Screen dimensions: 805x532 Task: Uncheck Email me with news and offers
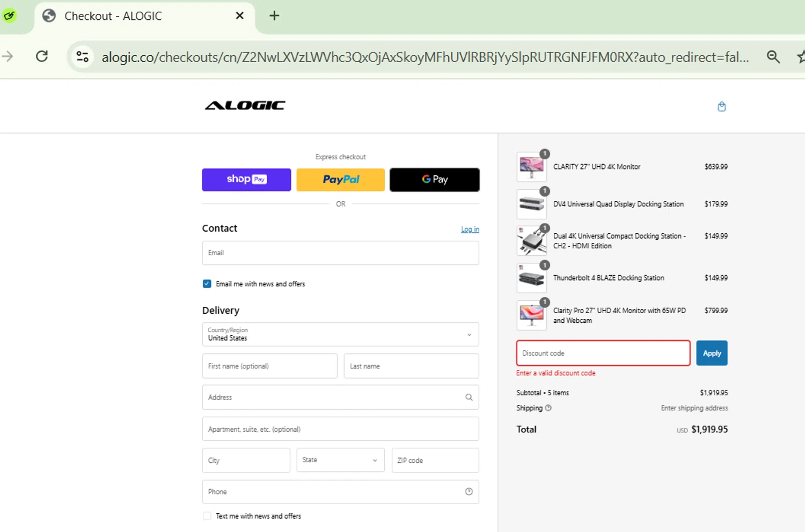click(207, 284)
